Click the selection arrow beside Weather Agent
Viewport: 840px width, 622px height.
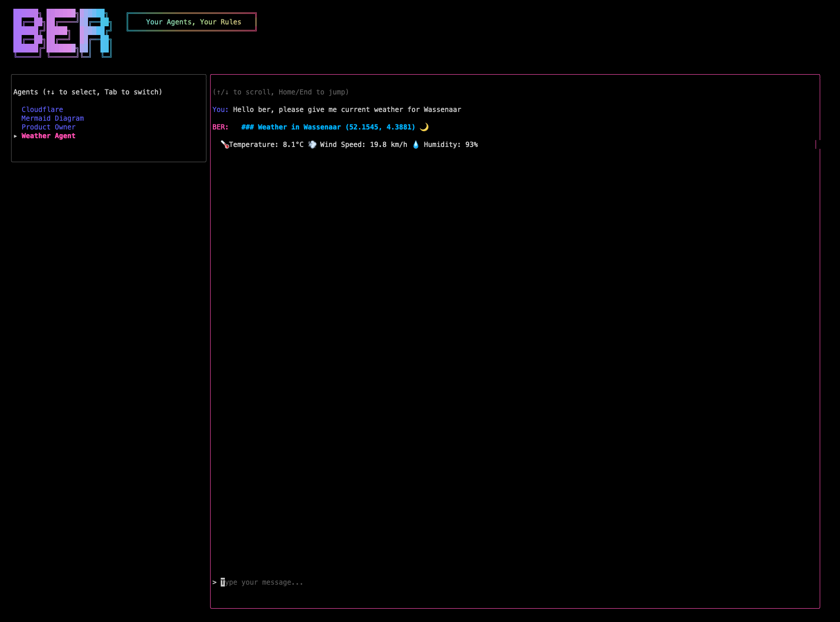coord(15,136)
